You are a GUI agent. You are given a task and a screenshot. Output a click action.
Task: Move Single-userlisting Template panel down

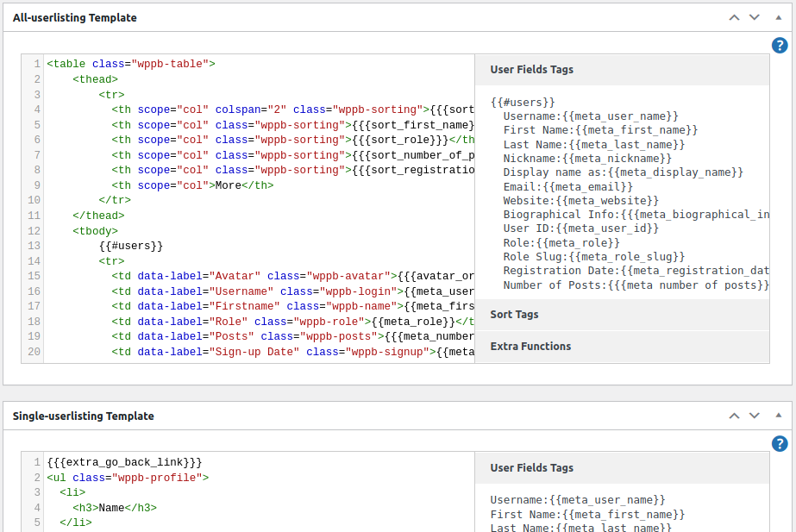[755, 416]
